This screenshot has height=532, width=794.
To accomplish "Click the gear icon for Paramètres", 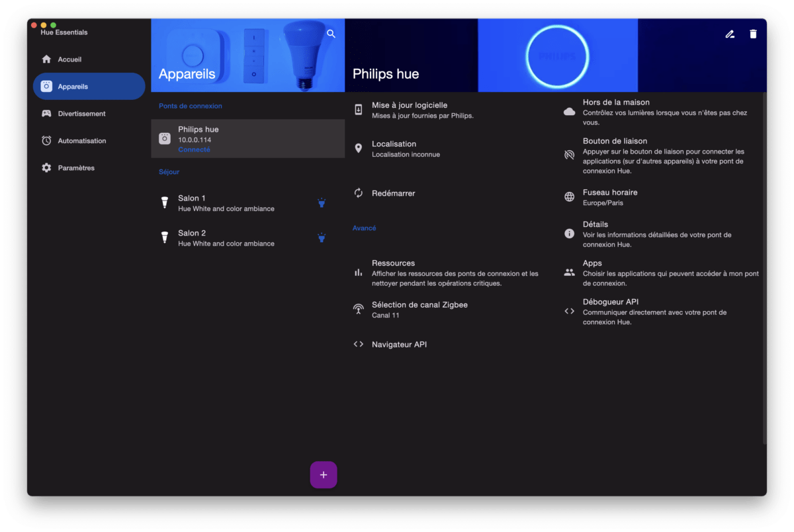I will [46, 168].
